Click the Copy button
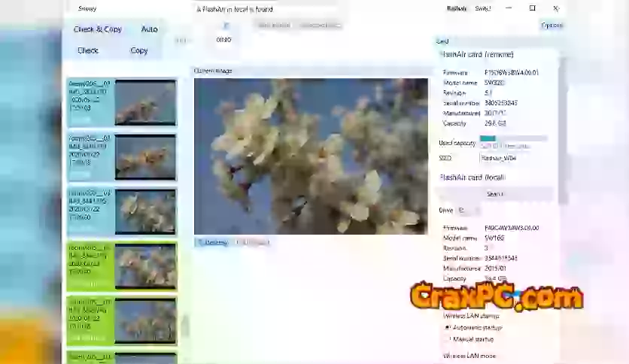This screenshot has width=629, height=364. pyautogui.click(x=138, y=50)
